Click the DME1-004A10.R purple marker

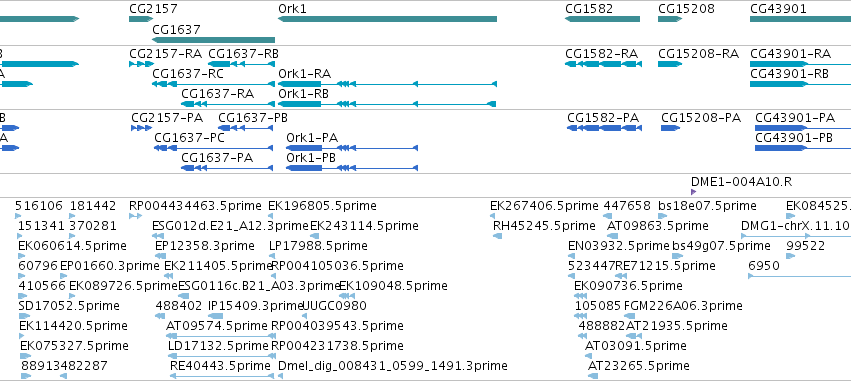[x=693, y=192]
